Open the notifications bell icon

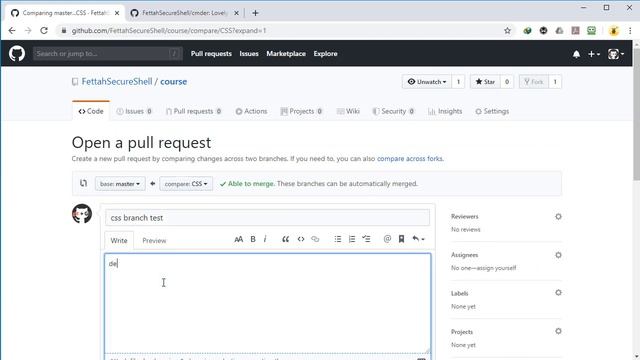pyautogui.click(x=576, y=54)
